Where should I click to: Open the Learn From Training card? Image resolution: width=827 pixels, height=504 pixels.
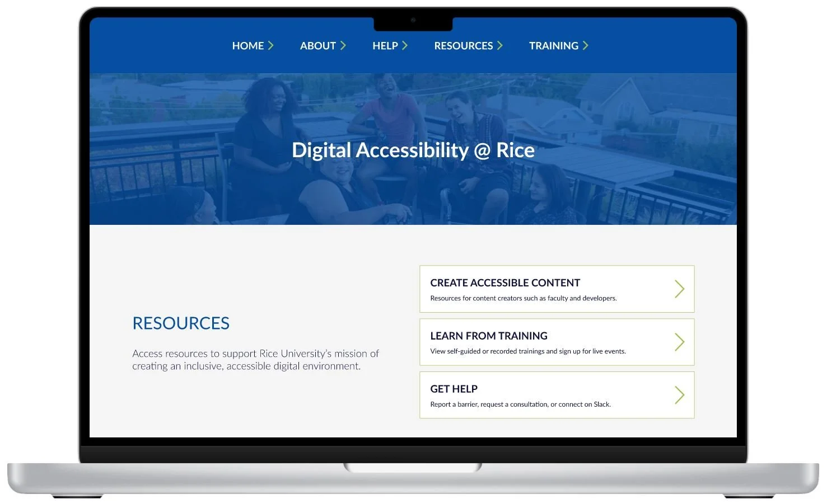point(557,342)
